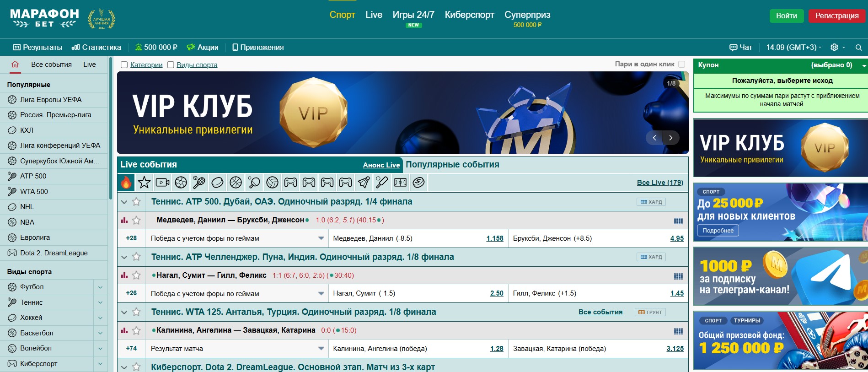Select the football filter icon in Live events
The width and height of the screenshot is (868, 372).
181,183
